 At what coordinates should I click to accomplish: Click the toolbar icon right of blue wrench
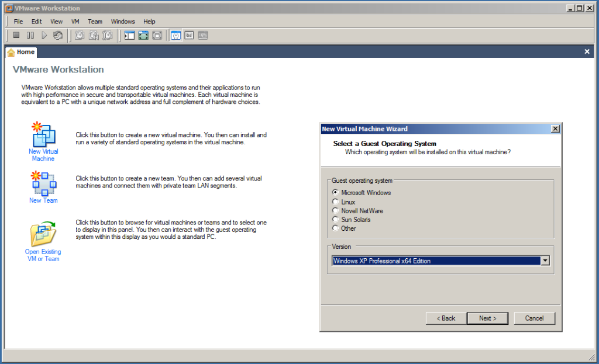tap(189, 36)
